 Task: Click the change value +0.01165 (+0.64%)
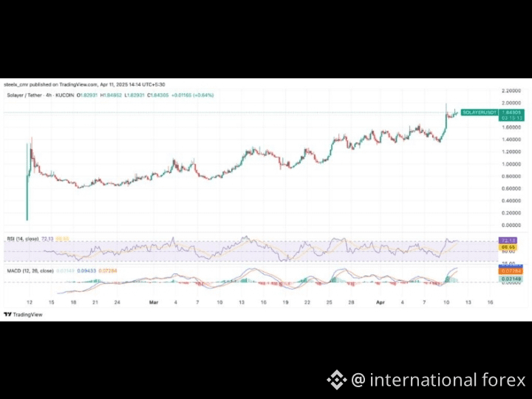(x=192, y=95)
